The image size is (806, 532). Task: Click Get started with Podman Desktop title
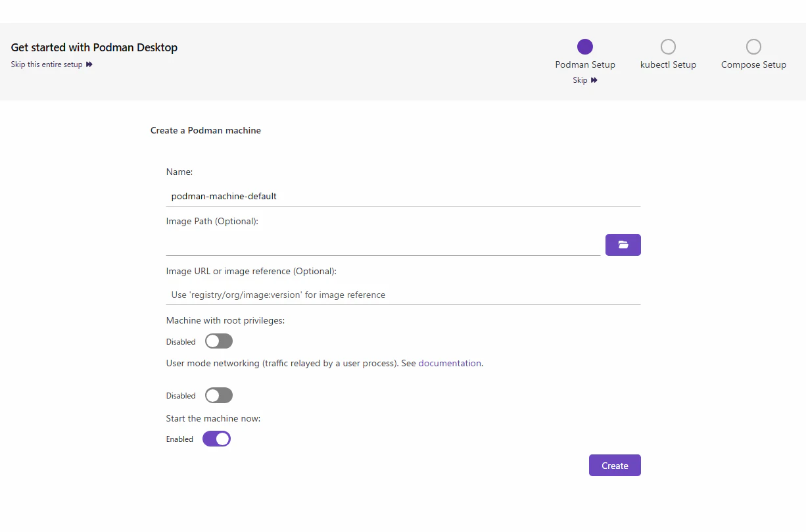click(x=94, y=47)
